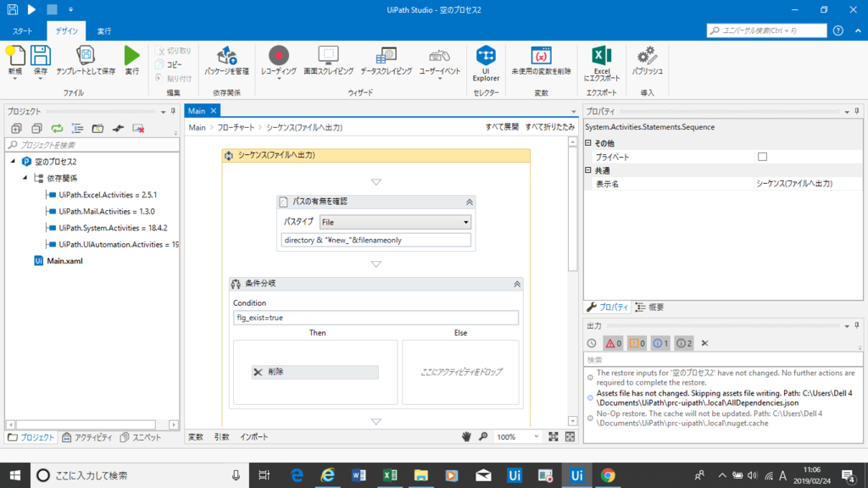Switch to 概要 tab in properties

[x=650, y=307]
